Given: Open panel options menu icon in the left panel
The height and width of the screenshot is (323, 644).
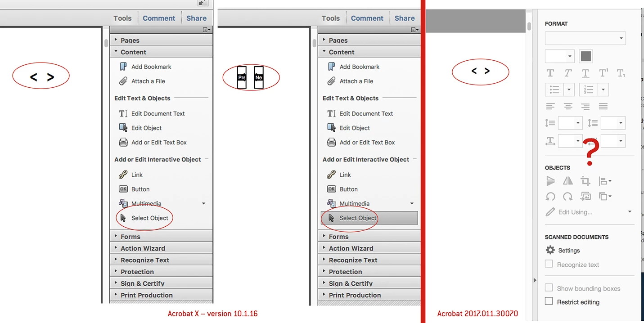Looking at the screenshot, I should coord(206,30).
